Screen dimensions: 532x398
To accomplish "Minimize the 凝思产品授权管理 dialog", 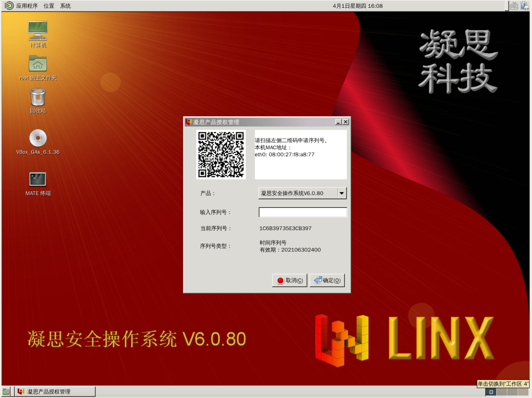I will click(x=338, y=122).
